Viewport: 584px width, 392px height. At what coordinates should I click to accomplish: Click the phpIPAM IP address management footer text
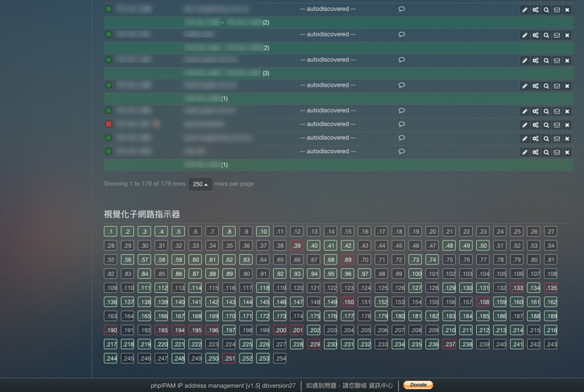pyautogui.click(x=223, y=386)
